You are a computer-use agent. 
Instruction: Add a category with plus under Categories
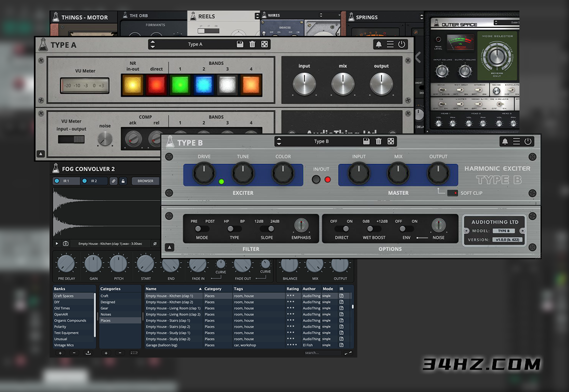point(106,353)
